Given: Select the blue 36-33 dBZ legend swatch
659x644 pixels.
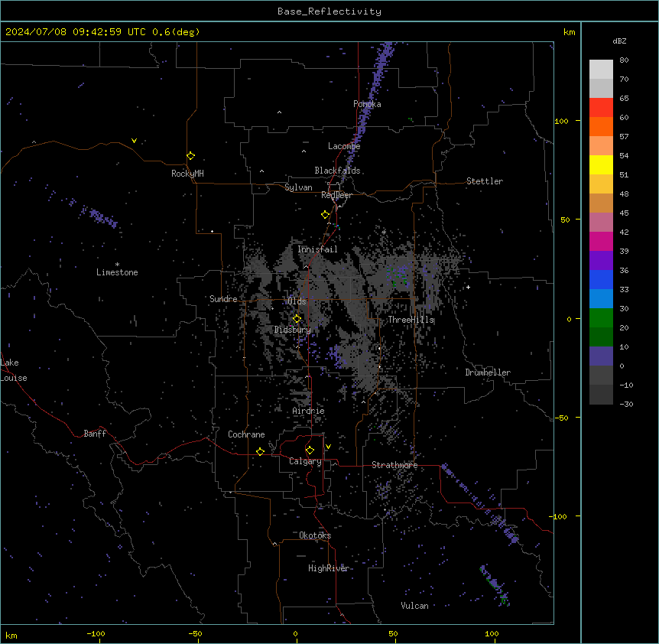Looking at the screenshot, I should [x=601, y=280].
